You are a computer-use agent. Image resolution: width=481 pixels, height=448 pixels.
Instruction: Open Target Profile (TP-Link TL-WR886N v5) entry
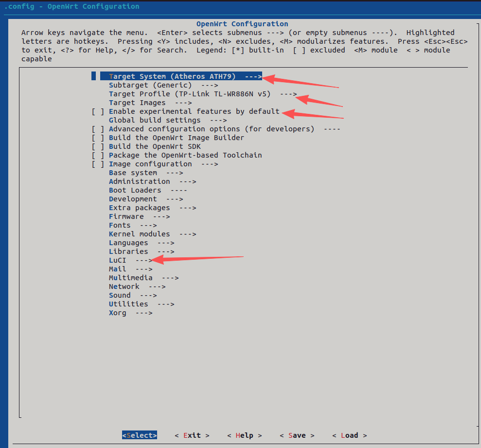point(203,94)
